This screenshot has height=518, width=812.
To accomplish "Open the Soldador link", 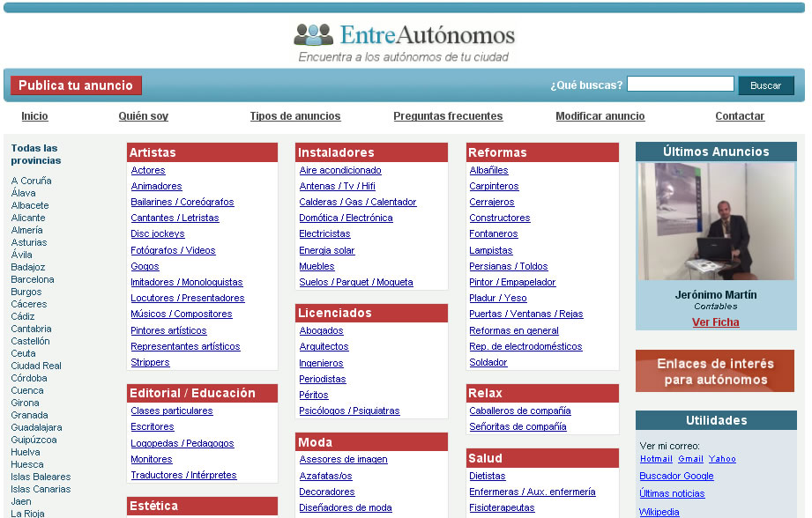I will pos(488,362).
